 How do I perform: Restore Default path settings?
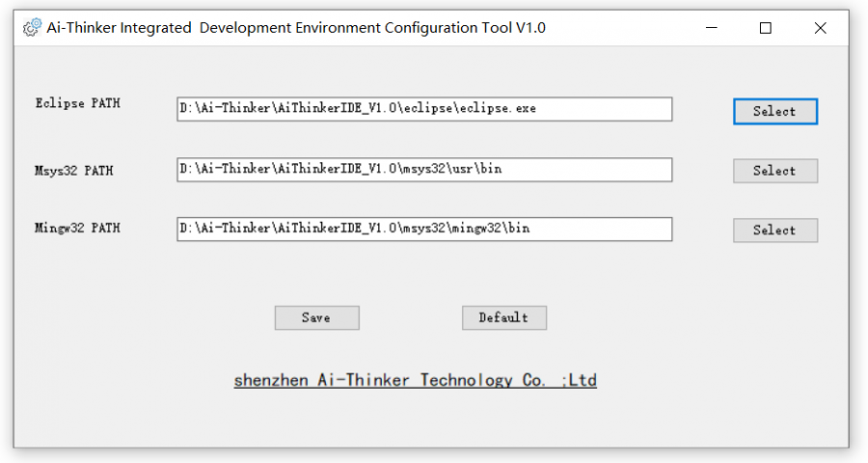click(504, 318)
